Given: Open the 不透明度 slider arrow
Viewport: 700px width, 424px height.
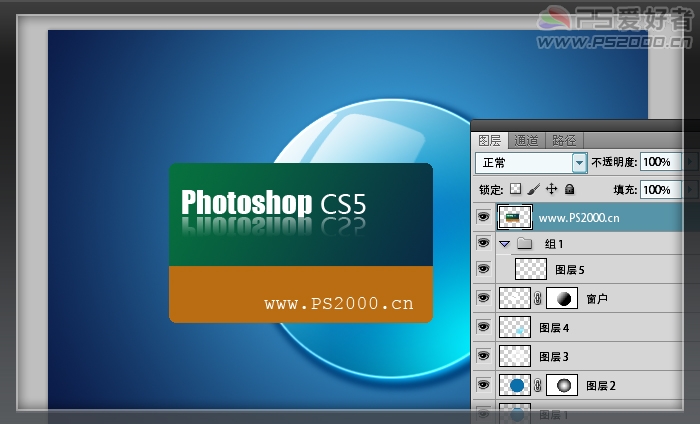Looking at the screenshot, I should point(689,162).
